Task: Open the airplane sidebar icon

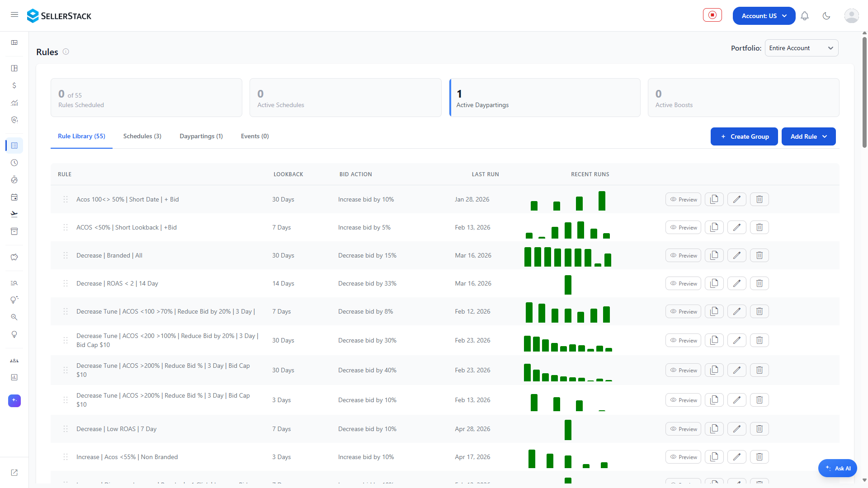Action: tap(14, 214)
